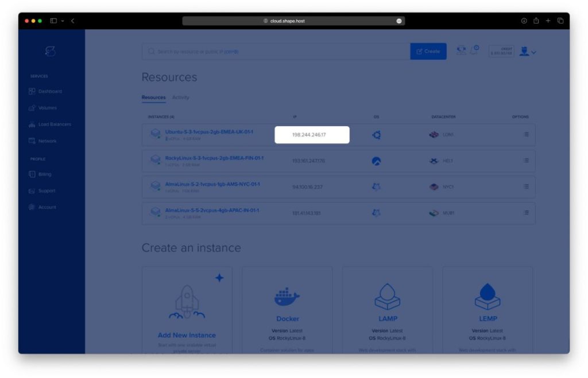Click the resource search field
This screenshot has height=378, width=588.
click(276, 51)
